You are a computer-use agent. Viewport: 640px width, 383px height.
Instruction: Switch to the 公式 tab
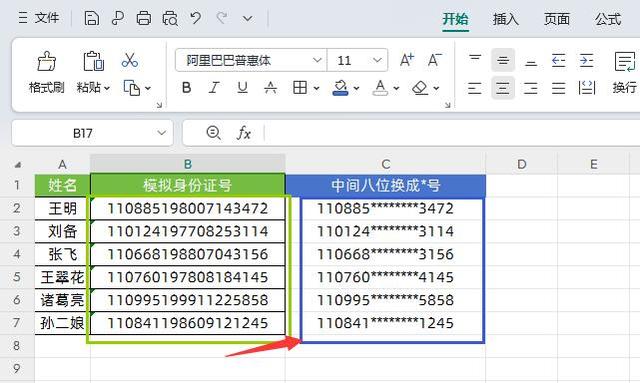608,19
